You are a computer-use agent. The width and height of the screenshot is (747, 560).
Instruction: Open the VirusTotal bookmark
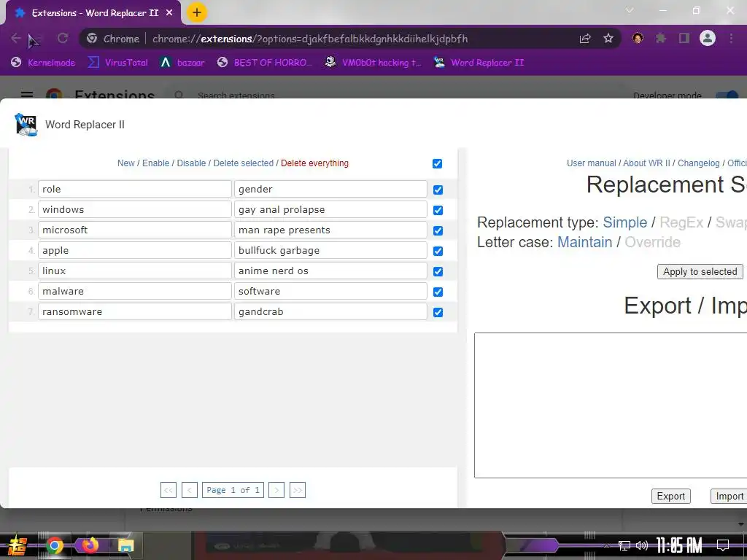pos(118,63)
